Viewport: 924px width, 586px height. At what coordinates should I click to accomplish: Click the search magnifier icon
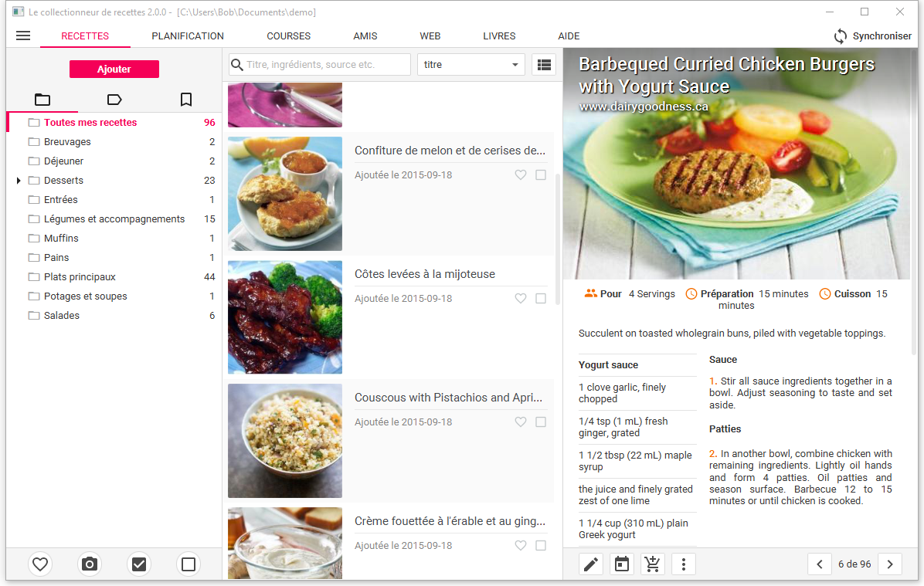pyautogui.click(x=237, y=65)
